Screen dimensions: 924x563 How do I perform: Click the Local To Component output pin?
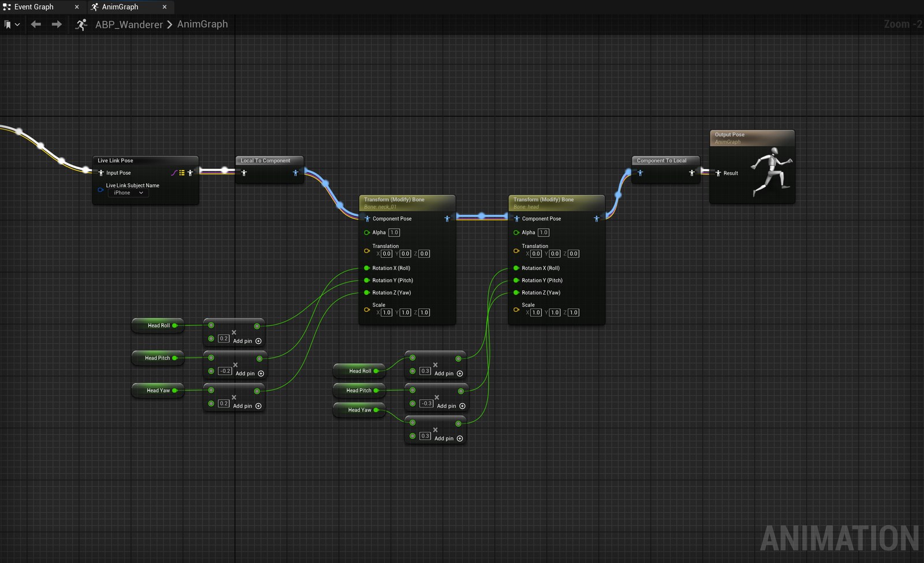tap(296, 173)
